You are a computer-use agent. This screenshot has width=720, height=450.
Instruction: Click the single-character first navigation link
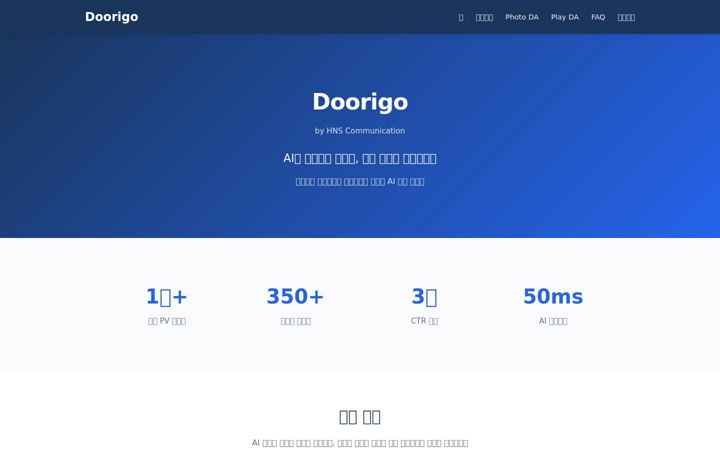point(461,17)
